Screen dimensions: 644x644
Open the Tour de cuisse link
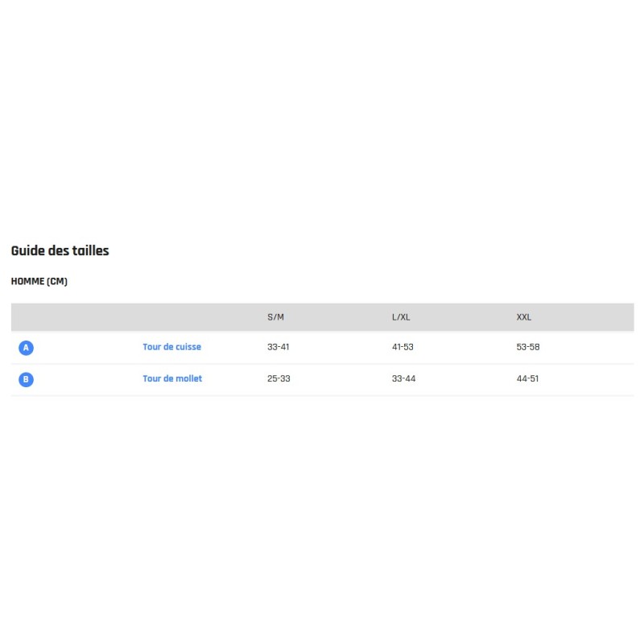[171, 347]
